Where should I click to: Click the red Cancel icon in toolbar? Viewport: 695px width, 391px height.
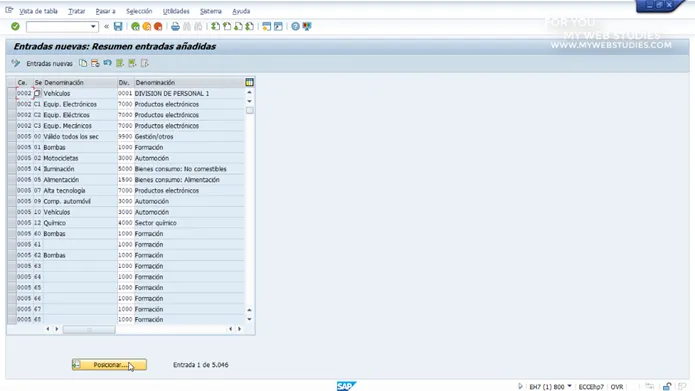158,27
